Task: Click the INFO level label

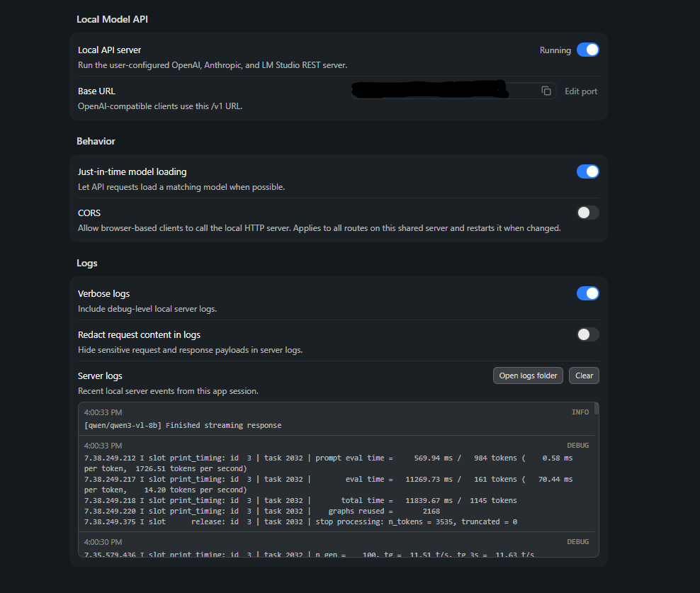Action: tap(580, 412)
